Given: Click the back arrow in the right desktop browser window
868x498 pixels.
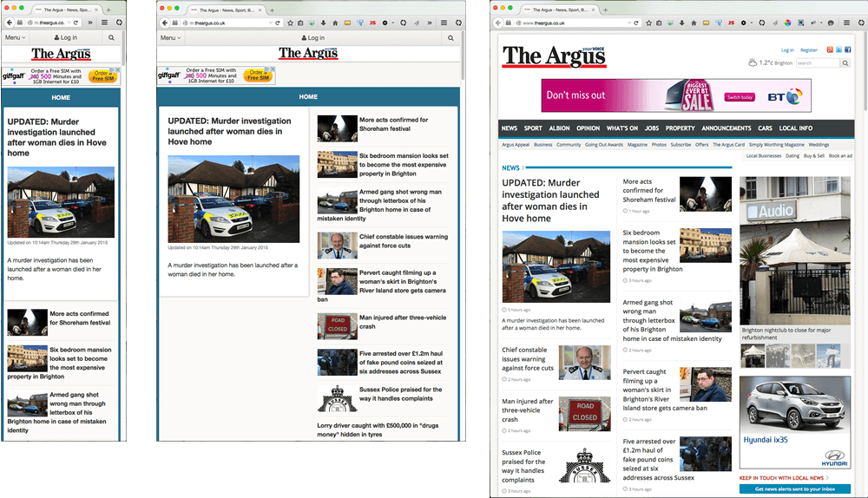Looking at the screenshot, I should pos(497,23).
